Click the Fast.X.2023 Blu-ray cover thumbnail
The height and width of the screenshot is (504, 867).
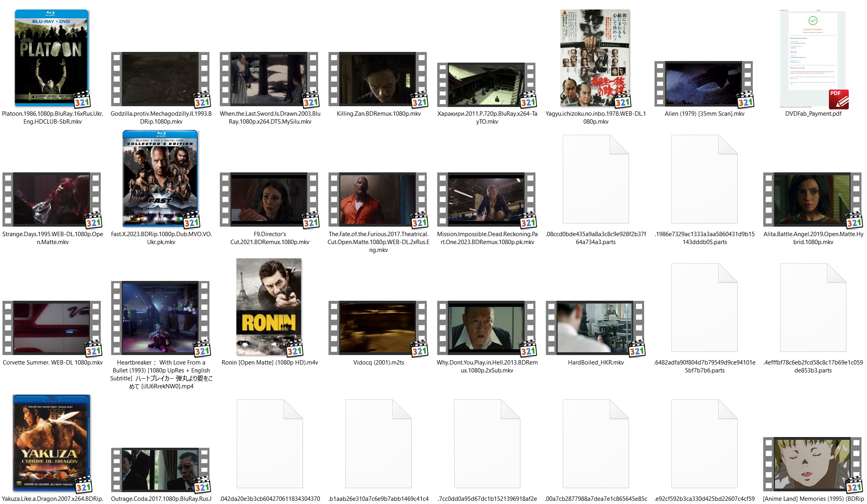(161, 179)
